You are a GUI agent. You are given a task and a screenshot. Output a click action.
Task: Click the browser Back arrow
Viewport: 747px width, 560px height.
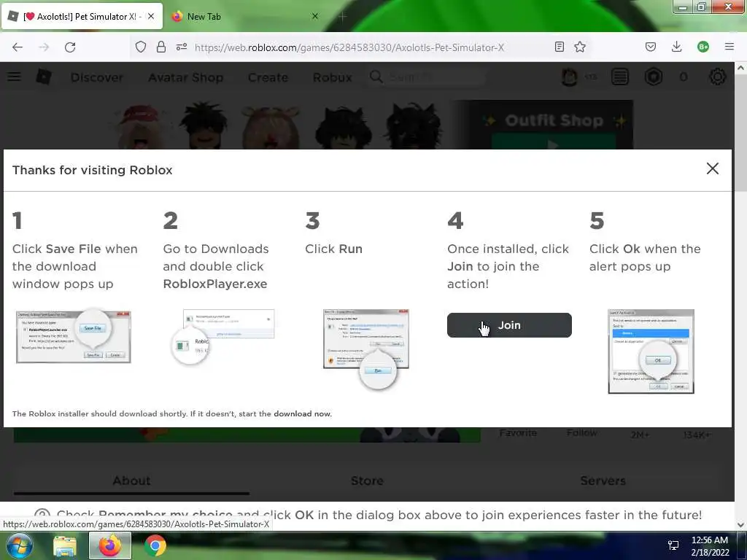pyautogui.click(x=18, y=47)
